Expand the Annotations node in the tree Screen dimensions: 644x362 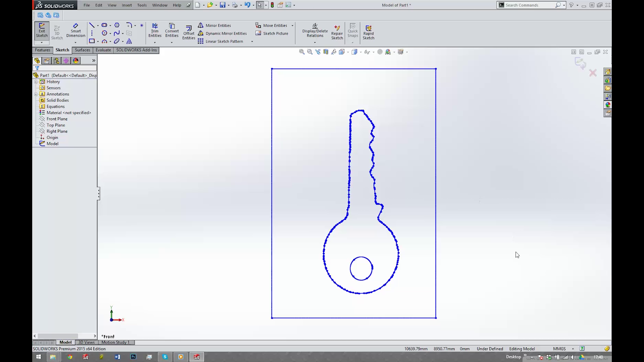point(36,94)
